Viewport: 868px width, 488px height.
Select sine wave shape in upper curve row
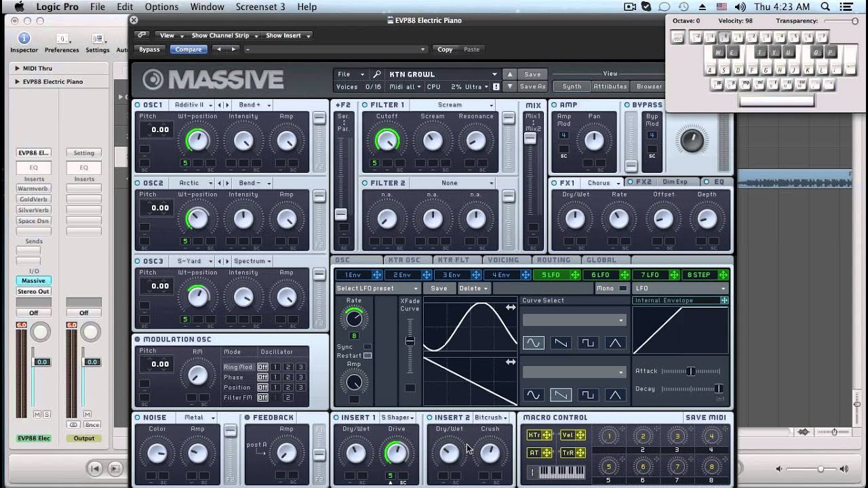[533, 343]
